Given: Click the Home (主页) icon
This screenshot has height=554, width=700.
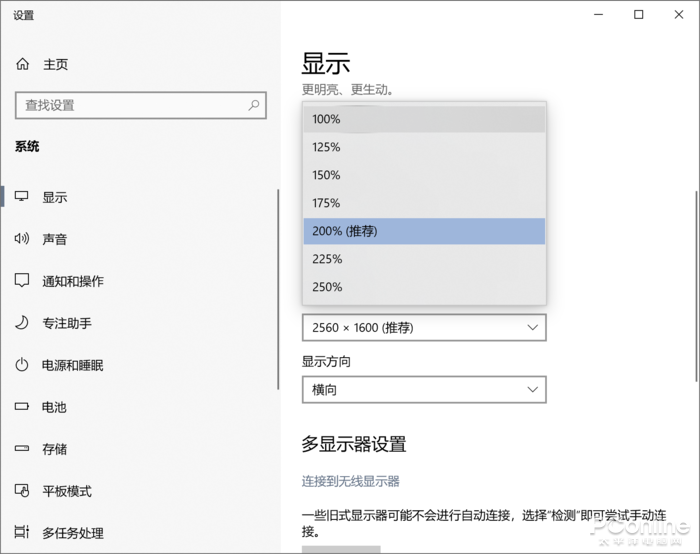Looking at the screenshot, I should coord(22,64).
